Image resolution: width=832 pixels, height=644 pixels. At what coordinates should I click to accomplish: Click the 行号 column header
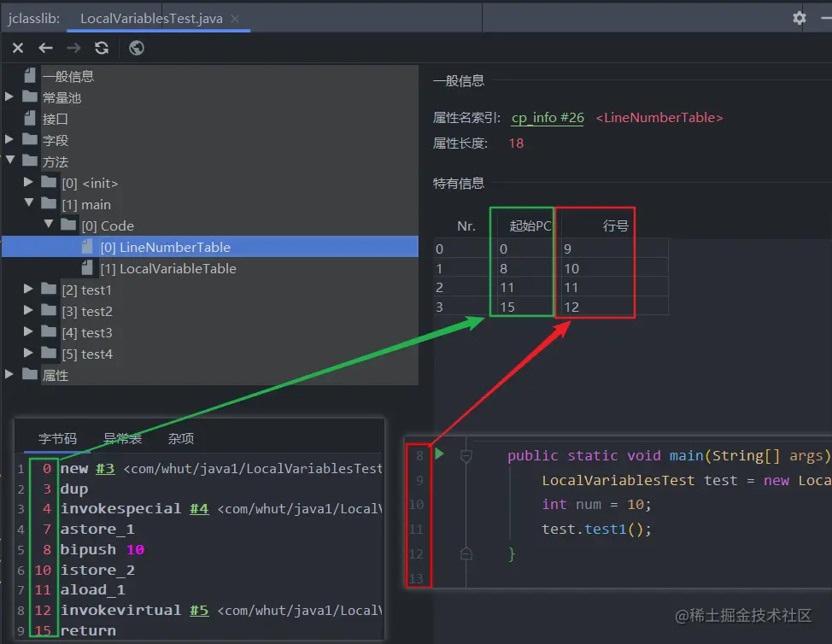[x=616, y=226]
